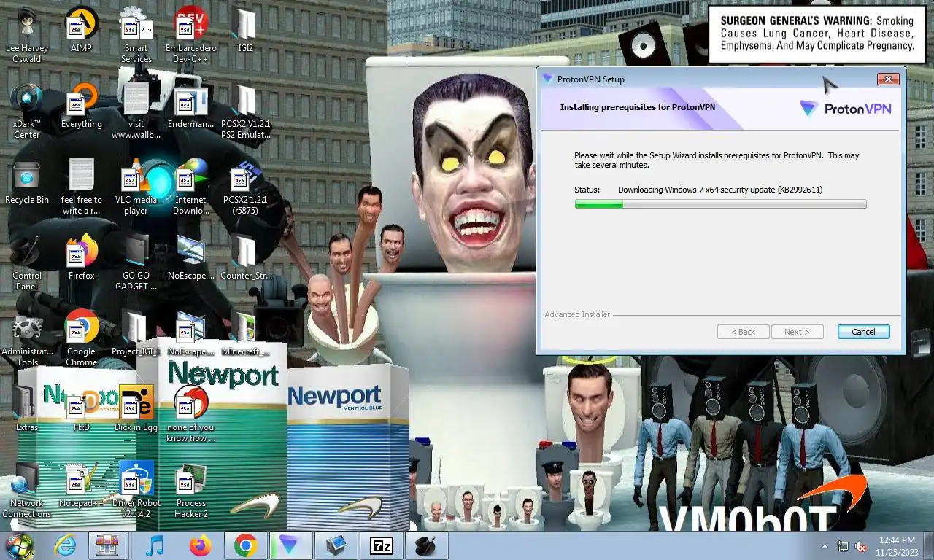Image resolution: width=934 pixels, height=560 pixels.
Task: Click the KB2992611 download status text
Action: (719, 190)
